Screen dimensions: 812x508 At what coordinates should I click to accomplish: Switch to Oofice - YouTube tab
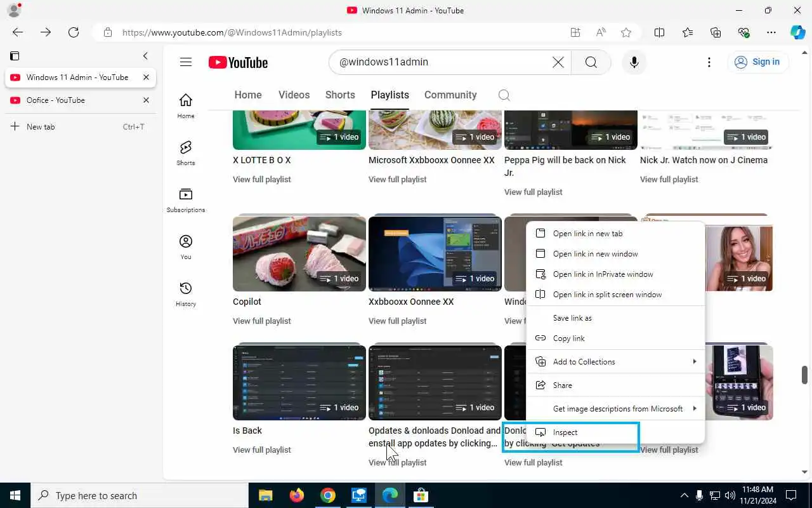tap(80, 100)
